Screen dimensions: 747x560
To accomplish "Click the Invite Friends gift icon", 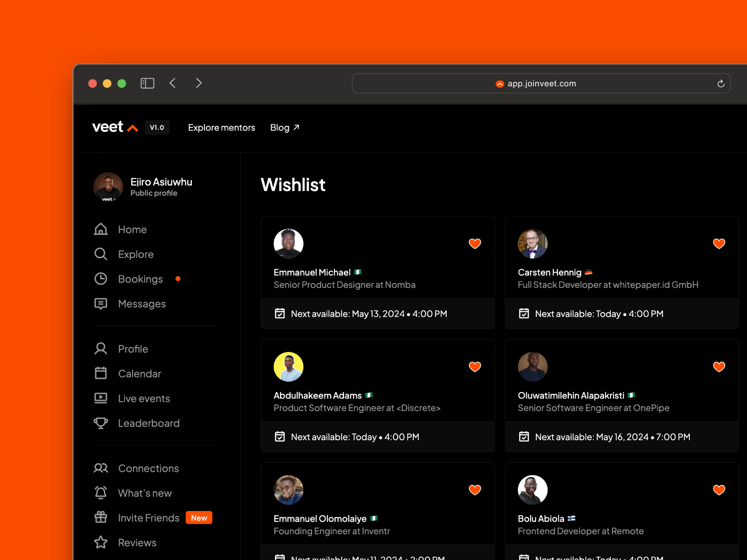I will pos(101,518).
